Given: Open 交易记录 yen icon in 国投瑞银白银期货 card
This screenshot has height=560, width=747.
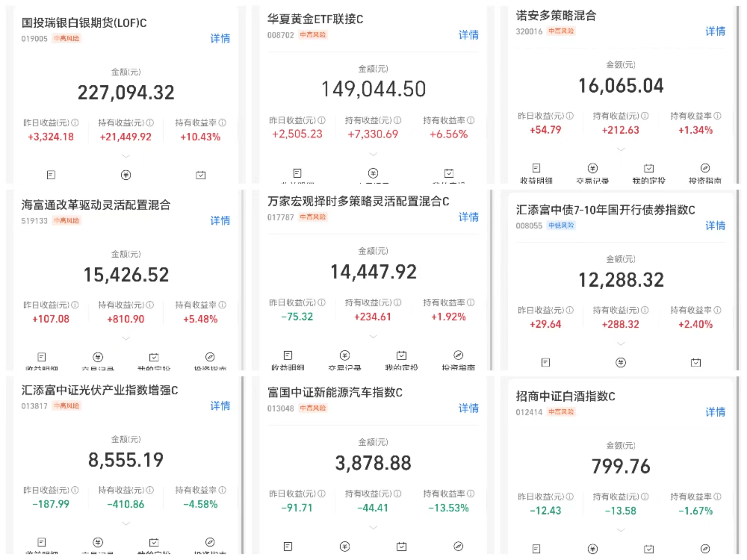Looking at the screenshot, I should tap(126, 175).
